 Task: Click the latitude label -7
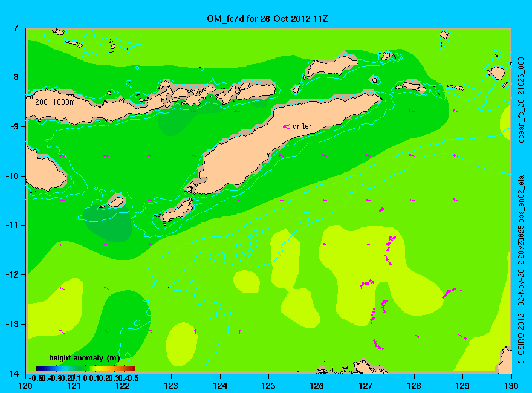point(13,28)
